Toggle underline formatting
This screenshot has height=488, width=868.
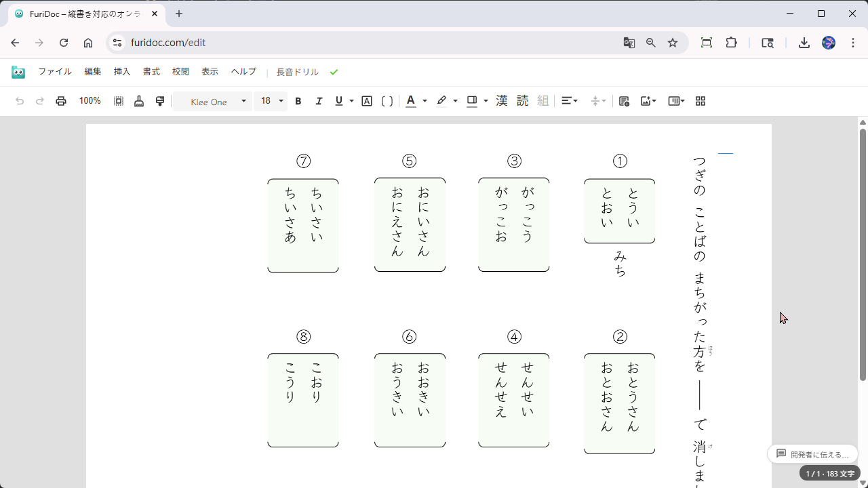[339, 101]
